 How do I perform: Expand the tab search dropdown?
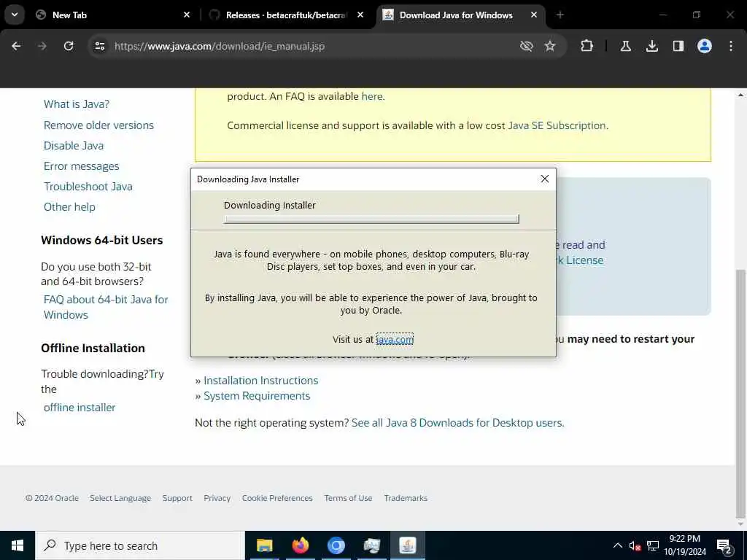point(15,15)
